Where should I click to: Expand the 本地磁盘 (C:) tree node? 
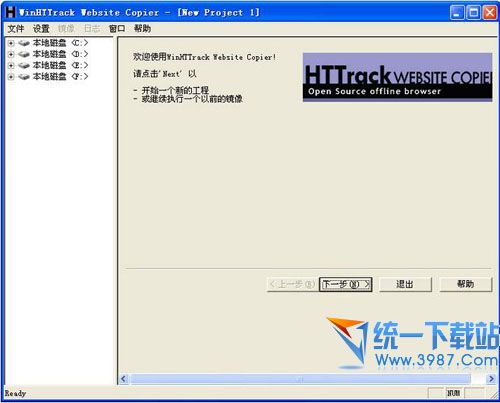(x=11, y=43)
